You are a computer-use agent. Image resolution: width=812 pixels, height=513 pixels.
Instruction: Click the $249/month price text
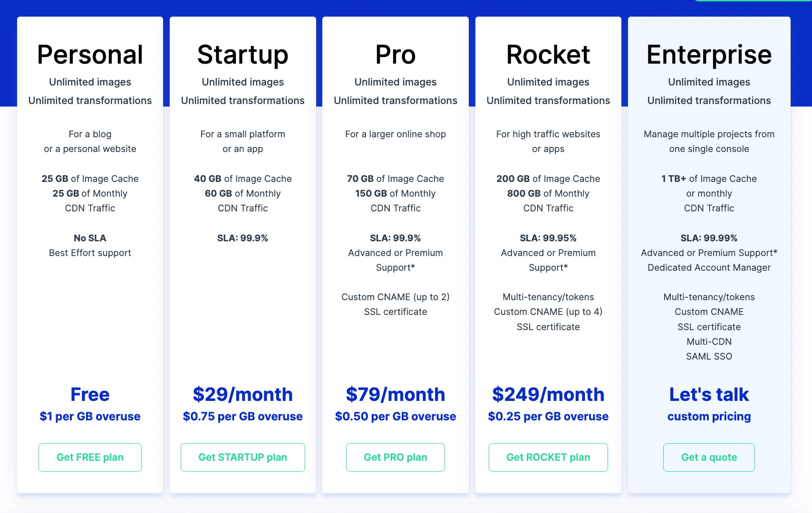[548, 394]
